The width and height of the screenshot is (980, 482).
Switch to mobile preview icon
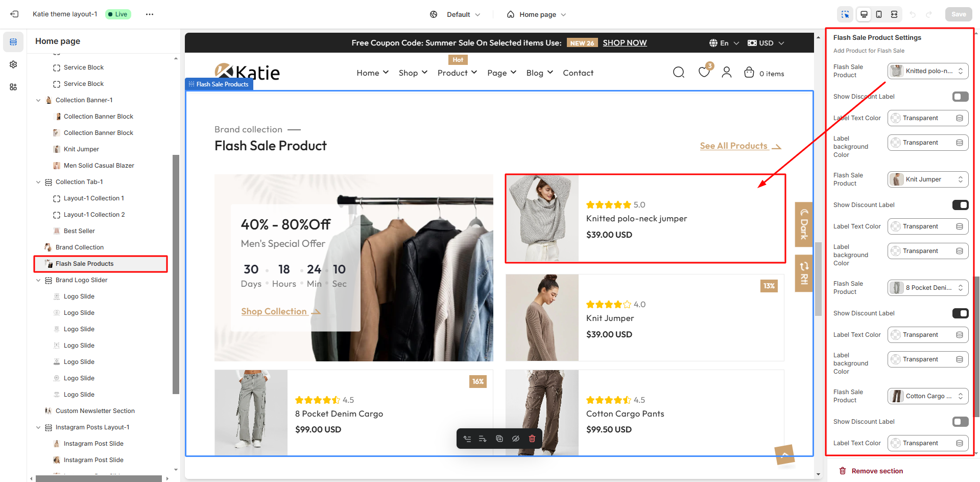pos(879,14)
